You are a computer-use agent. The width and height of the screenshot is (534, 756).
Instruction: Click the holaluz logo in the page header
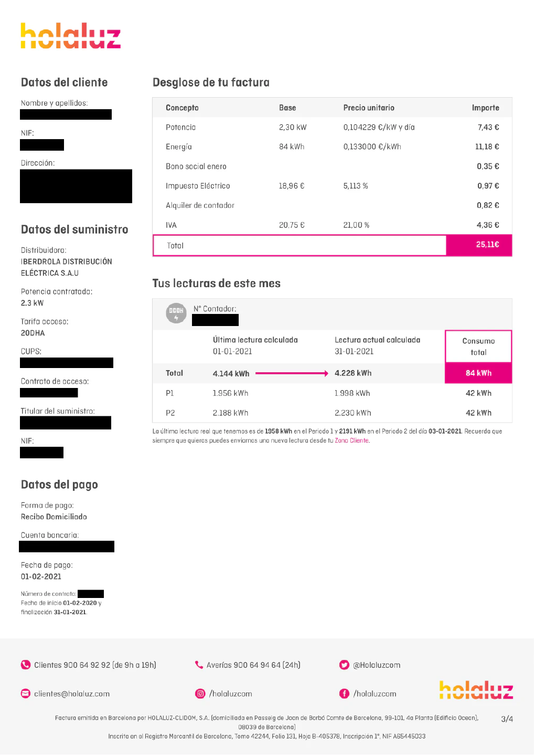pos(70,36)
